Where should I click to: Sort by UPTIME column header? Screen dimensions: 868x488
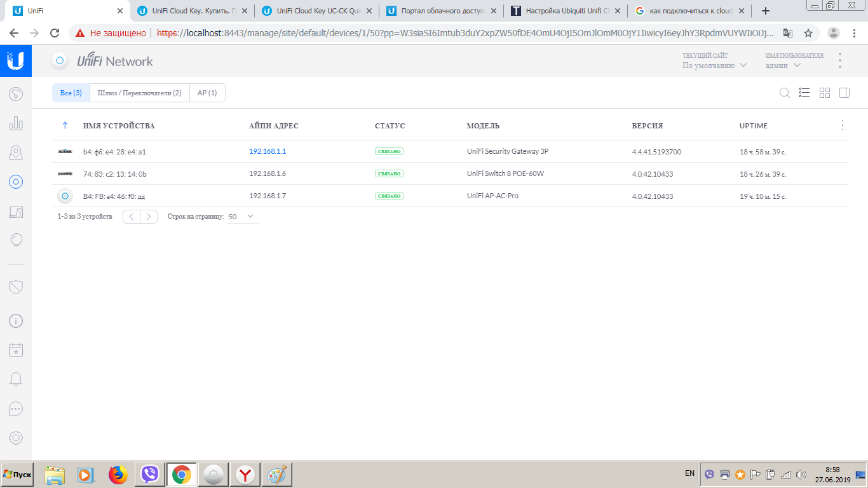(754, 126)
